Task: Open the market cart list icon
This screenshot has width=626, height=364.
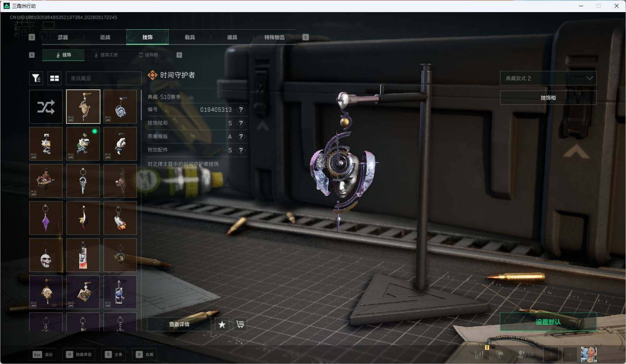Action: click(240, 324)
